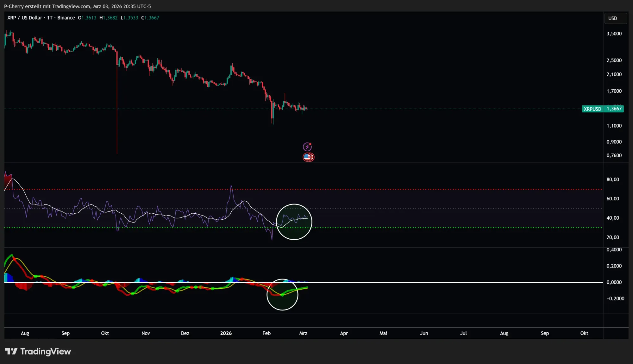The width and height of the screenshot is (633, 364).
Task: Click the Mrz label on the time axis
Action: click(x=303, y=333)
